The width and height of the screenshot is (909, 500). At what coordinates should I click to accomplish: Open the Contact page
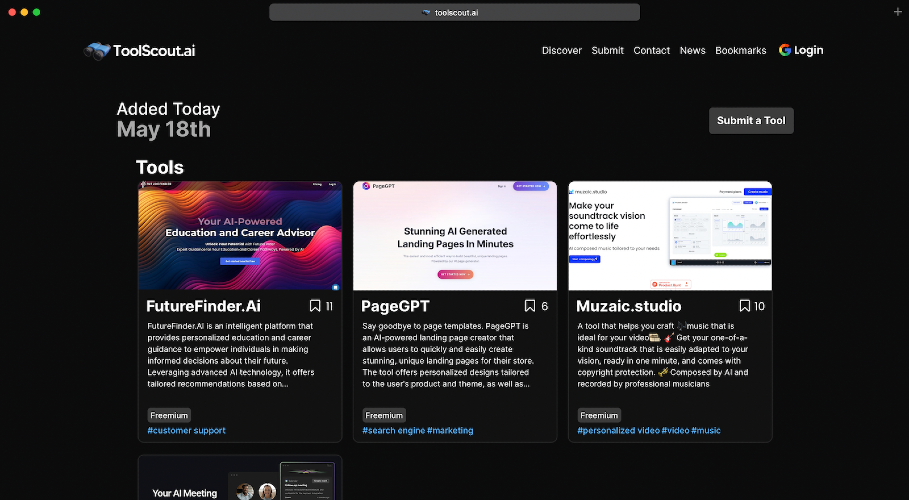(652, 50)
